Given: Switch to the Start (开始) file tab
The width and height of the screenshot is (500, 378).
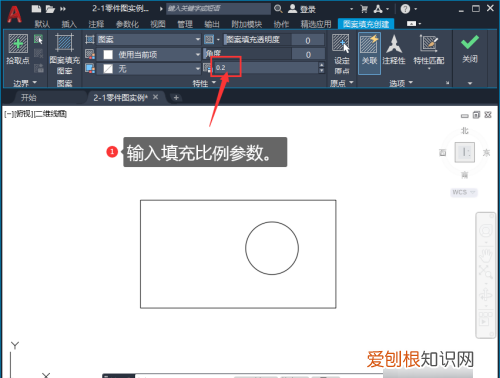Looking at the screenshot, I should coord(29,98).
